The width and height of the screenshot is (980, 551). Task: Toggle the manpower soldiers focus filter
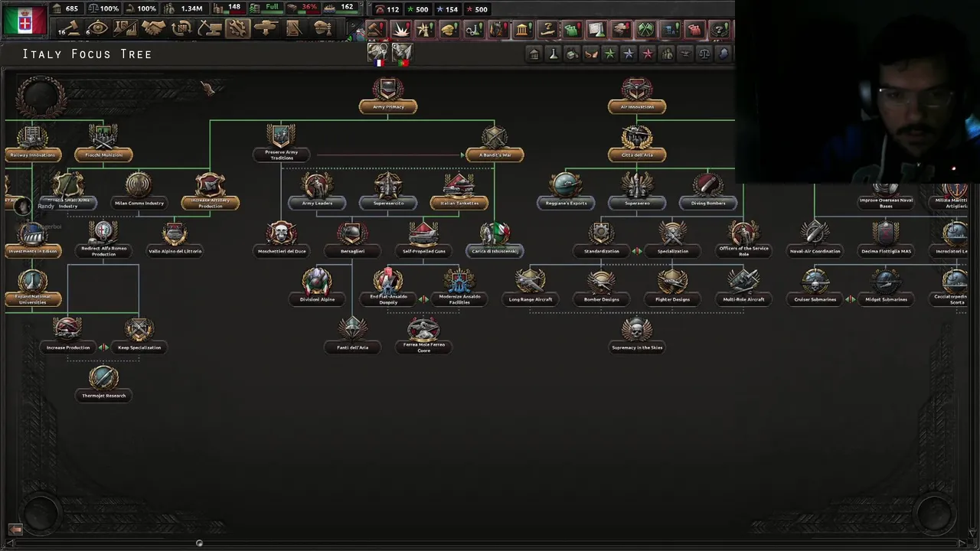(667, 54)
